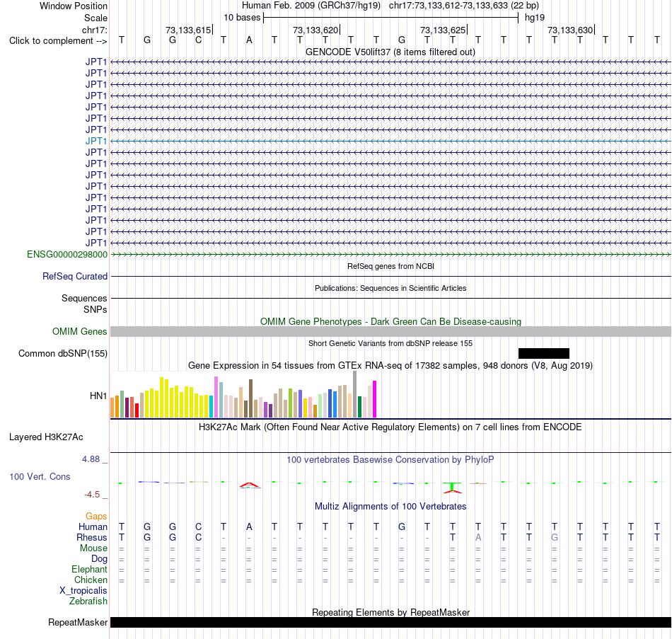Click the Sequences track label
The height and width of the screenshot is (639, 672).
84,298
